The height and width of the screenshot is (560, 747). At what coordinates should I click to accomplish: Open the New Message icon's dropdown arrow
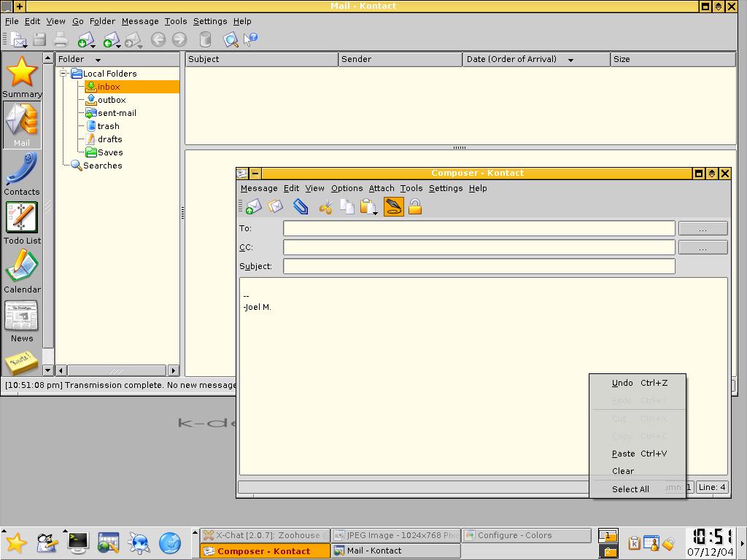tap(25, 46)
